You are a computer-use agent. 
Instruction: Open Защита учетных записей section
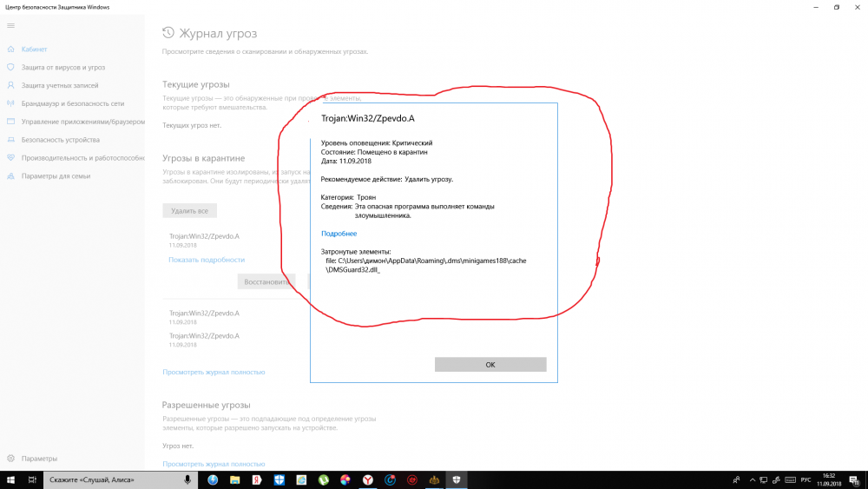(x=59, y=85)
